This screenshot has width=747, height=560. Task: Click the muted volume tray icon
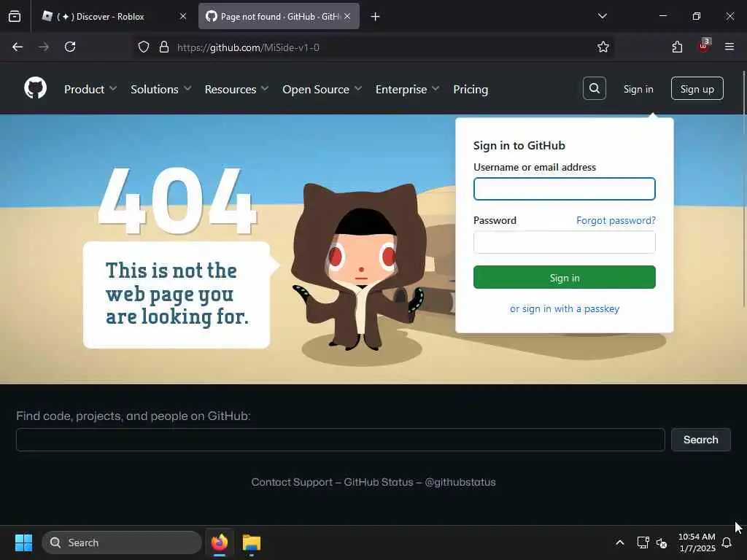(x=661, y=542)
